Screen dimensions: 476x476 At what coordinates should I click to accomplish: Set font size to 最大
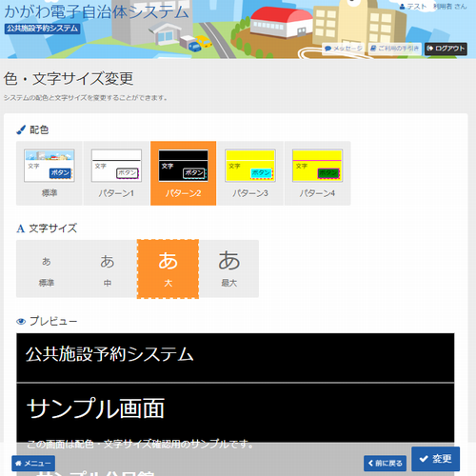coord(228,268)
